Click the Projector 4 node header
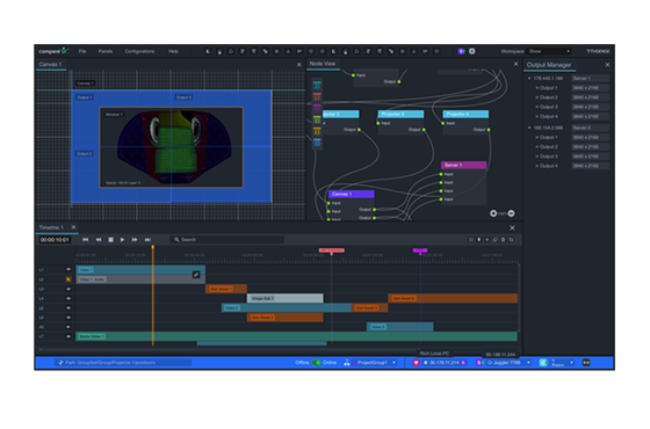 point(466,114)
